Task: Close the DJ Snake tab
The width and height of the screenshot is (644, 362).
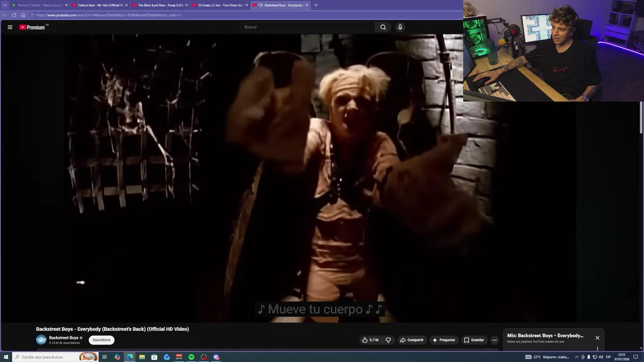Action: click(x=247, y=5)
